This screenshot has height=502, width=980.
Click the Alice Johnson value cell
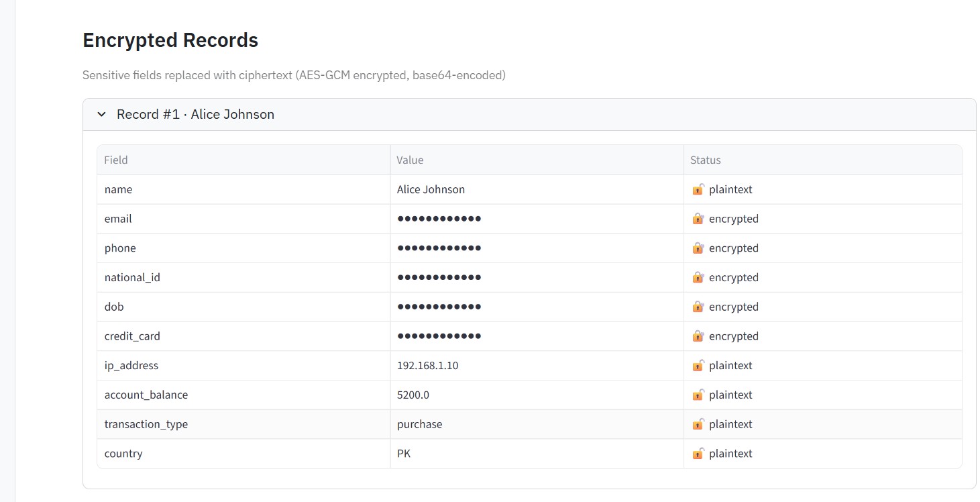pyautogui.click(x=537, y=189)
